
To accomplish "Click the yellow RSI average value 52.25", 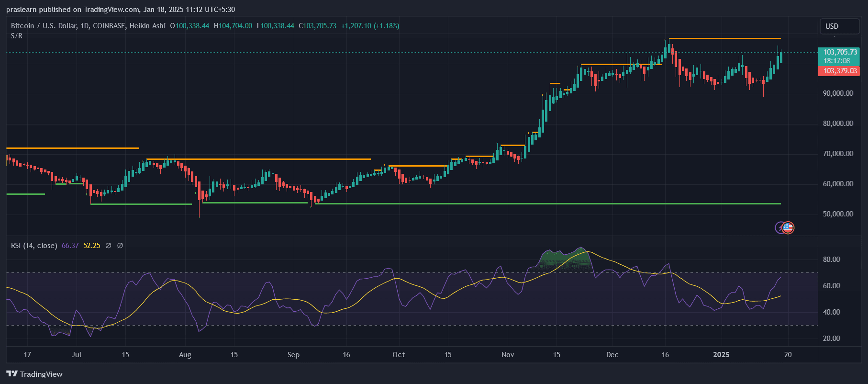I will tap(92, 246).
